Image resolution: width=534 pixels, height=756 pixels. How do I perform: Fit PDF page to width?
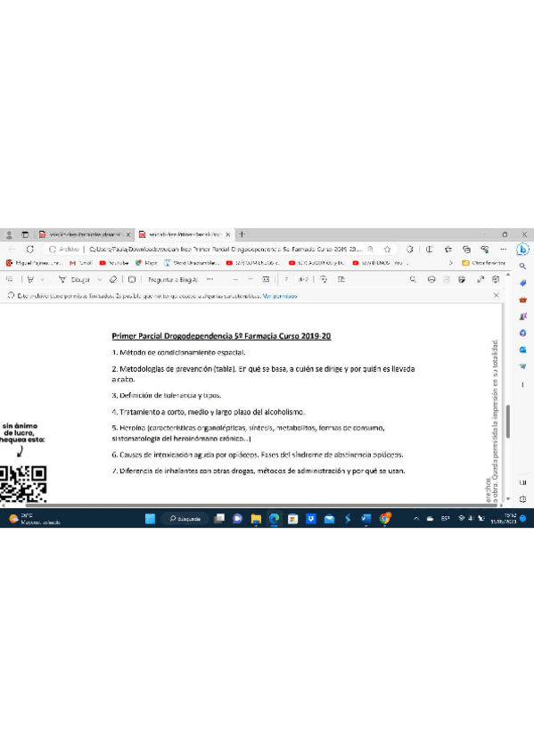(x=266, y=279)
